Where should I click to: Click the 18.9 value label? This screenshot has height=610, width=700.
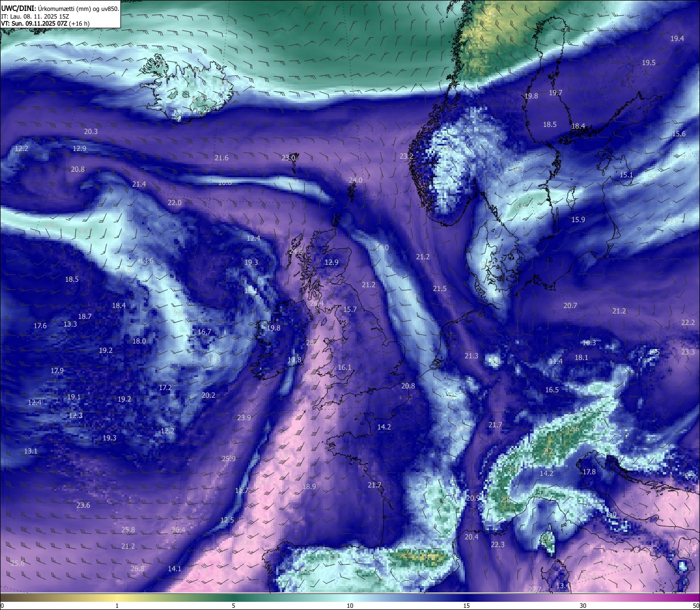click(x=309, y=487)
